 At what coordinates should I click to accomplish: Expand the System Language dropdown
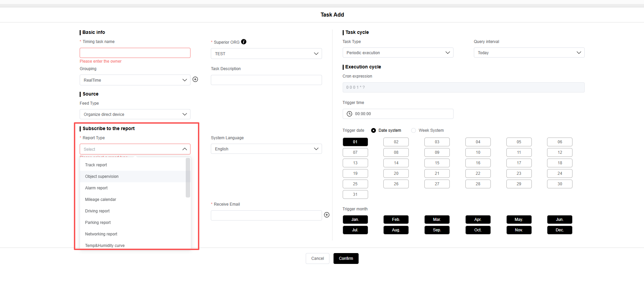click(266, 149)
